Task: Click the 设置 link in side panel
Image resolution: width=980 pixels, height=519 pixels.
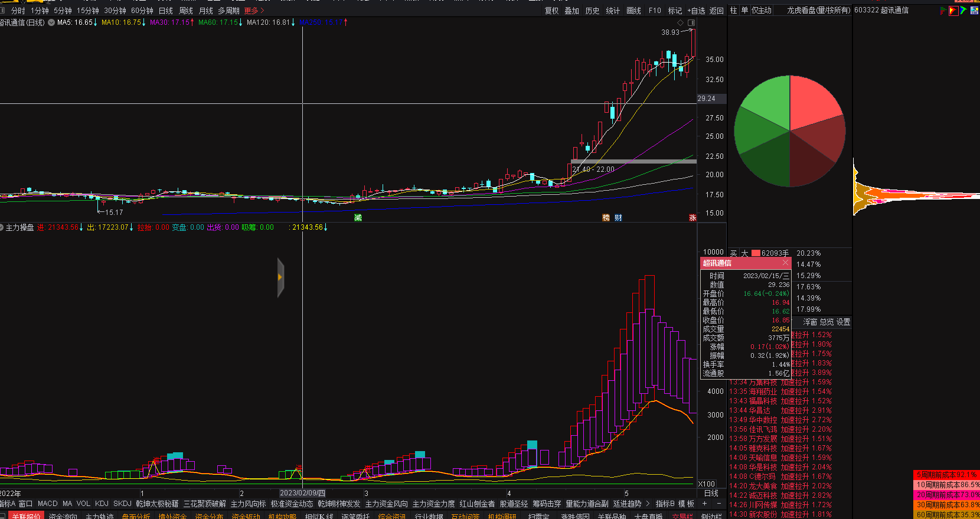Action: (x=843, y=322)
